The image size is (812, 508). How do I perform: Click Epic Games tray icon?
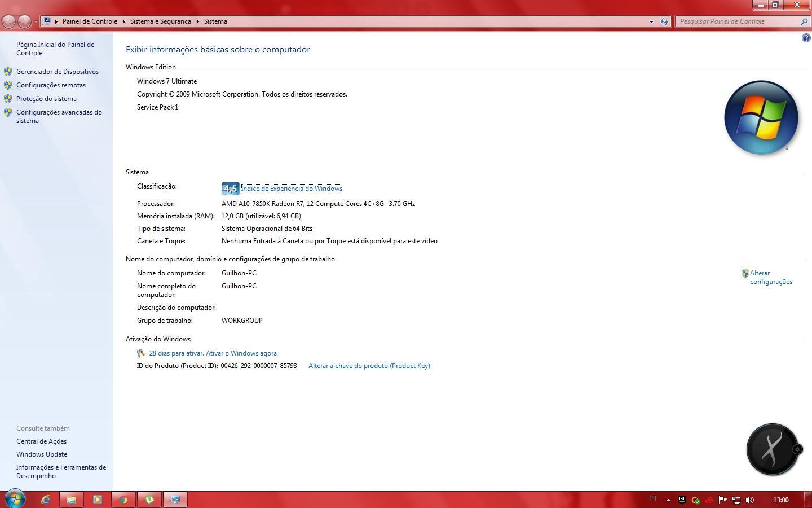click(x=682, y=500)
